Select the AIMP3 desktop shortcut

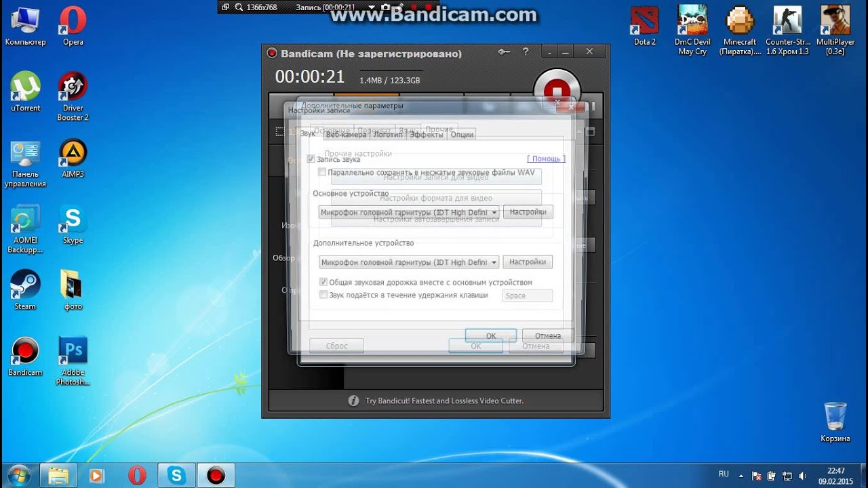pos(73,158)
